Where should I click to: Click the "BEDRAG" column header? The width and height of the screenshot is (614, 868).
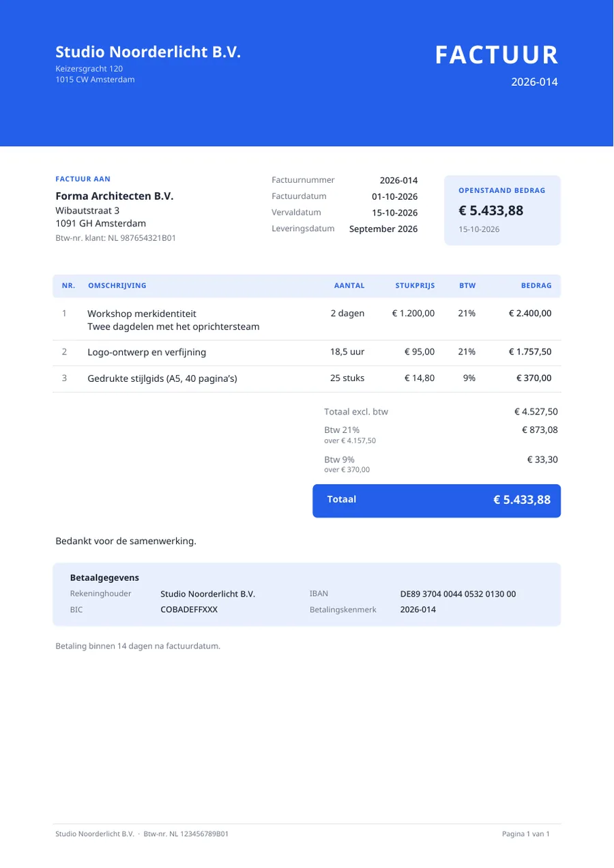pyautogui.click(x=536, y=286)
